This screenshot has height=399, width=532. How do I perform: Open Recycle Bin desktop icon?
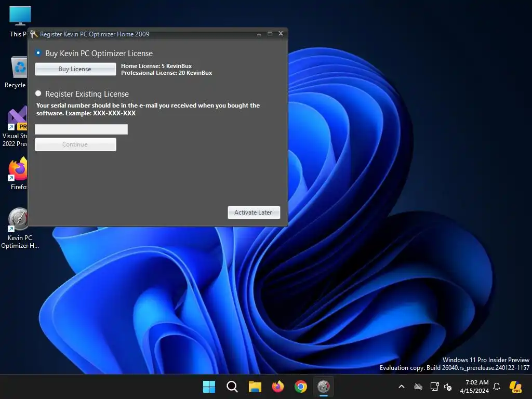point(17,72)
